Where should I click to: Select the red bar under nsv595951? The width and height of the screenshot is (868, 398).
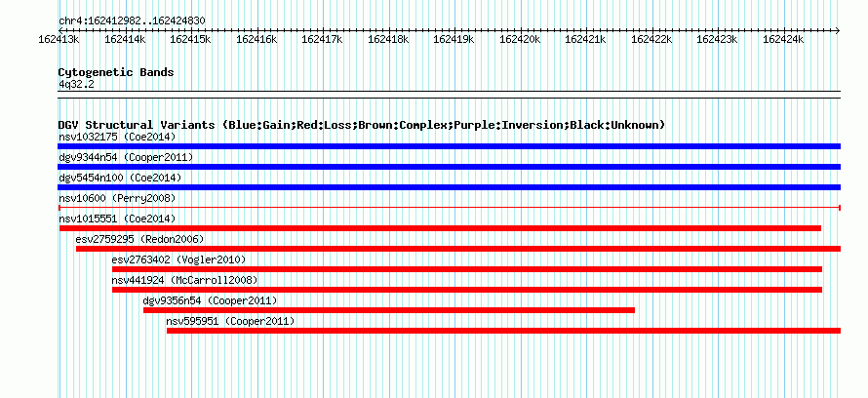click(x=504, y=331)
